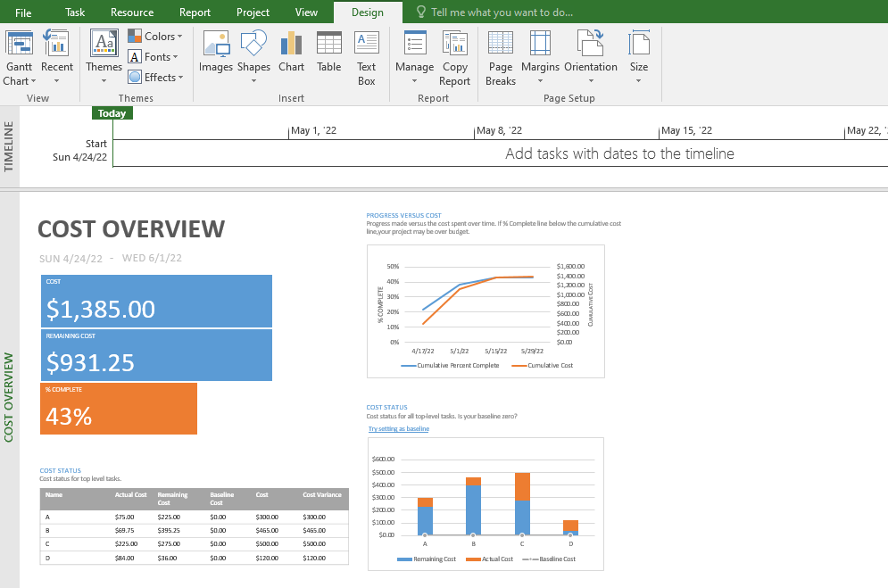Open the View ribbon tab
888x588 pixels.
[x=306, y=12]
